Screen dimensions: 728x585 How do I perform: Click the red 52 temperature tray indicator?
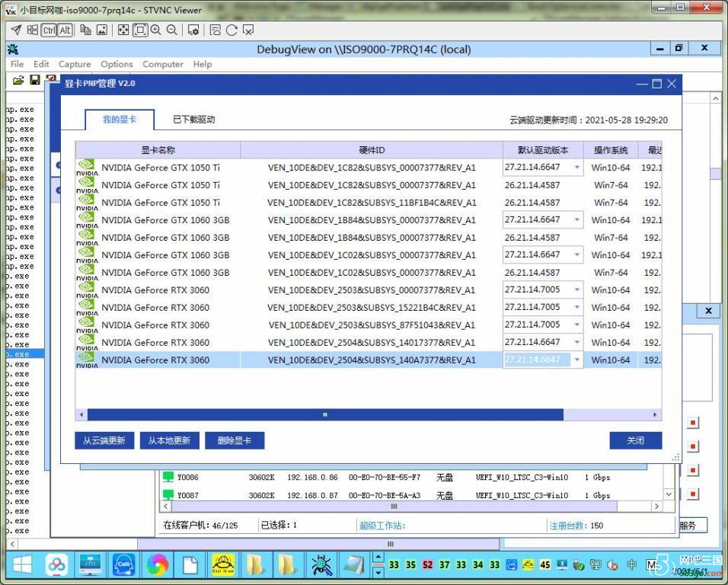coord(428,565)
